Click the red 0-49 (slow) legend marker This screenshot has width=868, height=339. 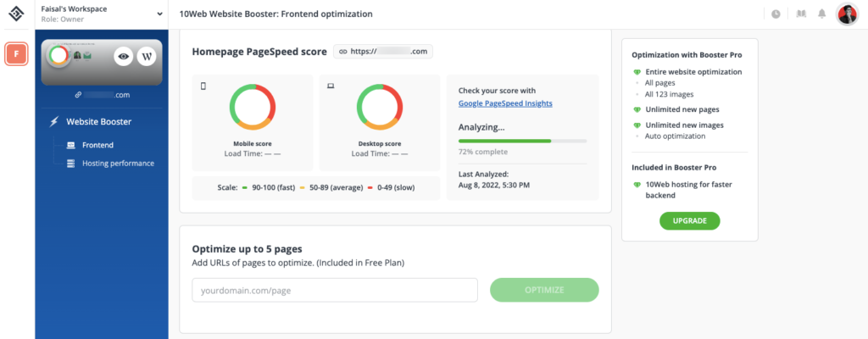click(370, 188)
